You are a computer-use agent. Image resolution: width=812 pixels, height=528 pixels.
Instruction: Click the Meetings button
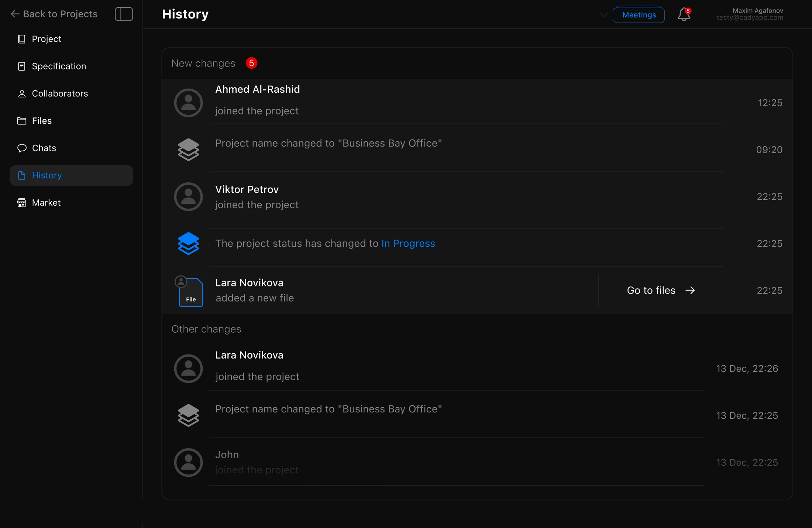click(639, 15)
